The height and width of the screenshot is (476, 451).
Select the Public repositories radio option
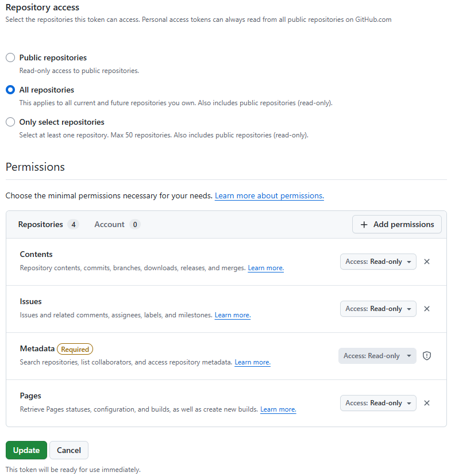tap(10, 57)
